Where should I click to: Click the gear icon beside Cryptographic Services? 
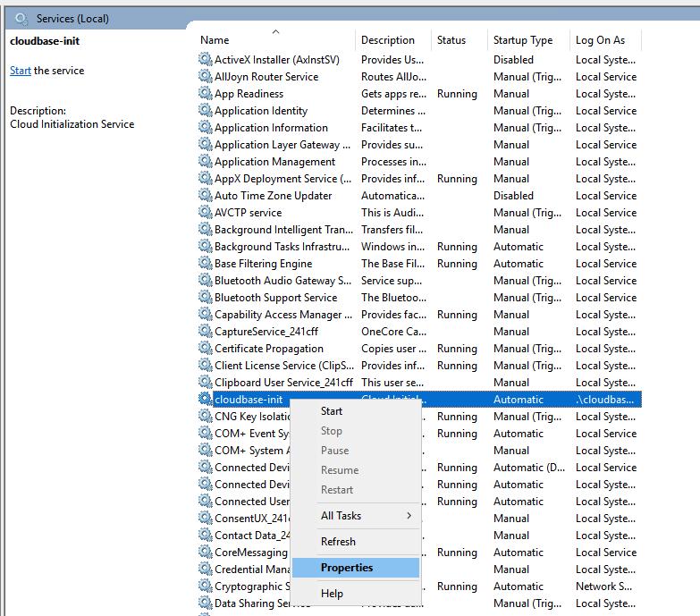click(206, 586)
